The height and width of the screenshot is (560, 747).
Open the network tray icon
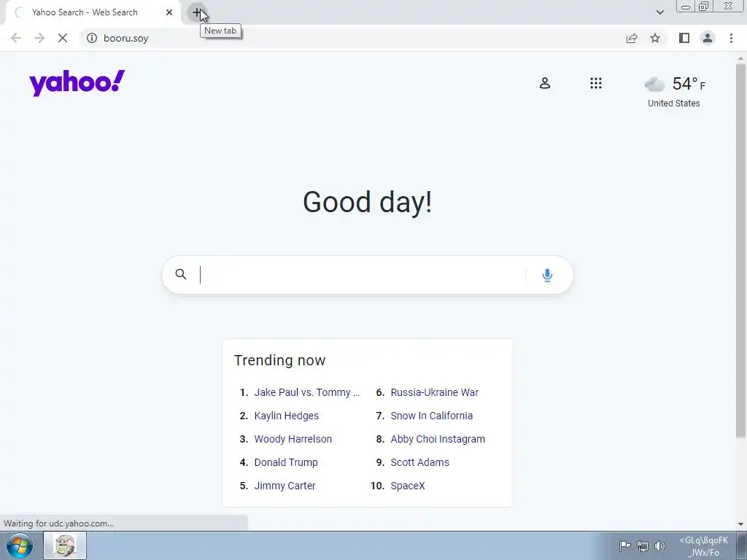pos(643,546)
